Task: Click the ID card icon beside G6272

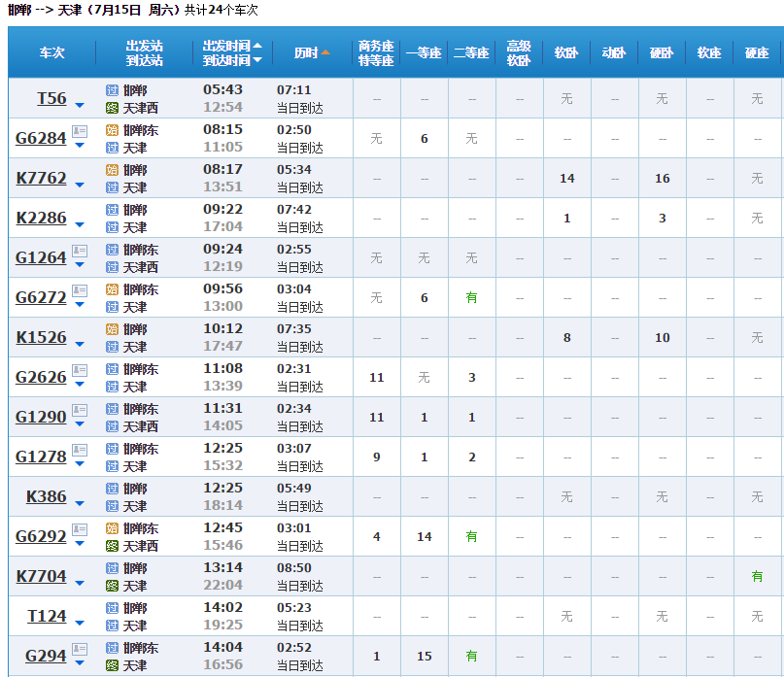Action: click(x=80, y=291)
